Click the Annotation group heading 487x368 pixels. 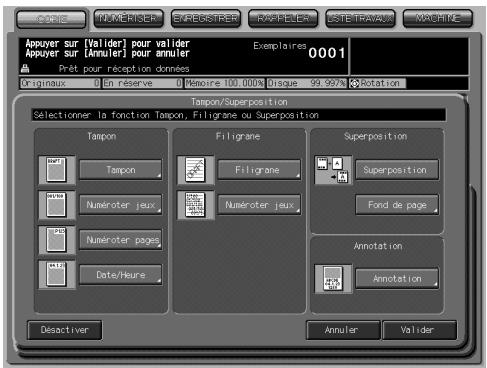coord(378,246)
